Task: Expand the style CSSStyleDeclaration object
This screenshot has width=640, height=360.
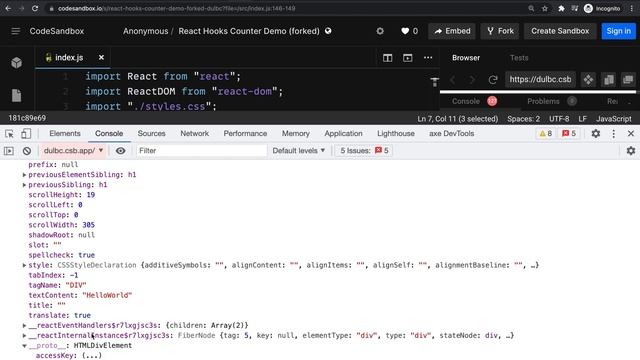Action: [24, 265]
